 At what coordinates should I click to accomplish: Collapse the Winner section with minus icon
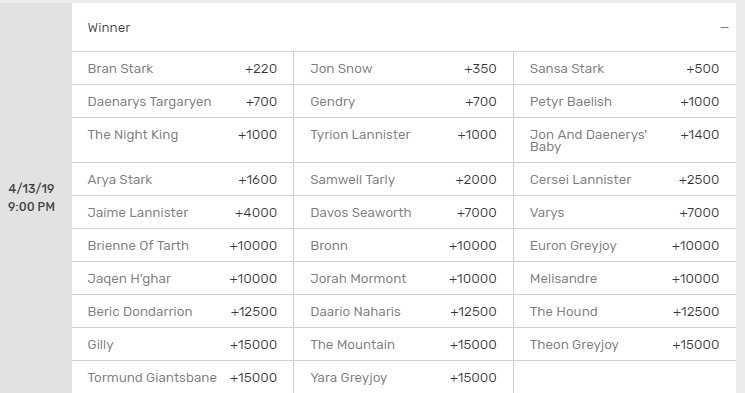(724, 28)
